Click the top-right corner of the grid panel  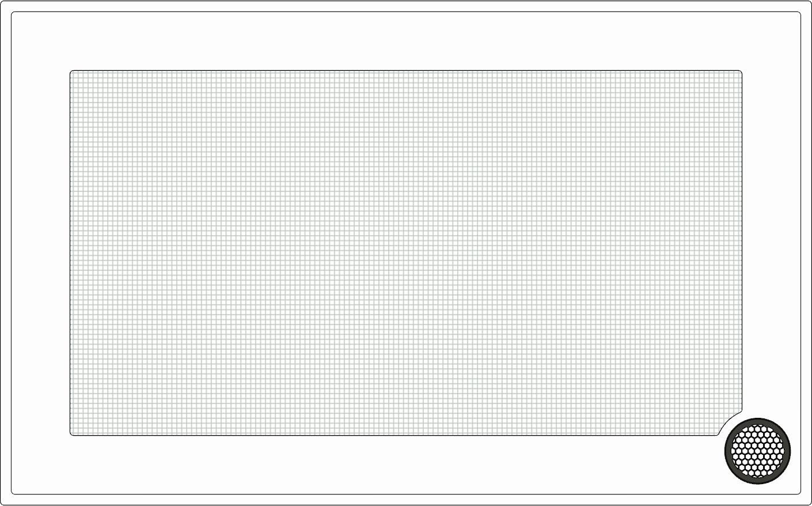(741, 72)
